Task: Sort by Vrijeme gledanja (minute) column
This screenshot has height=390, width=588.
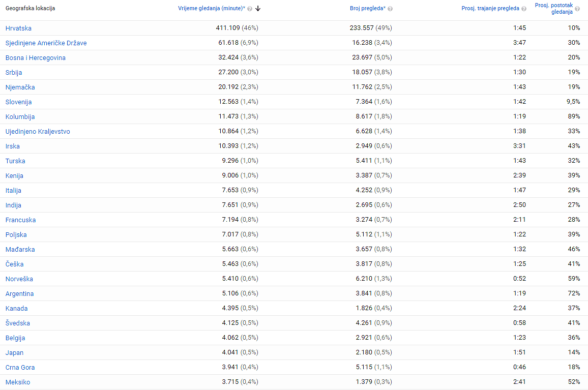Action: (211, 8)
